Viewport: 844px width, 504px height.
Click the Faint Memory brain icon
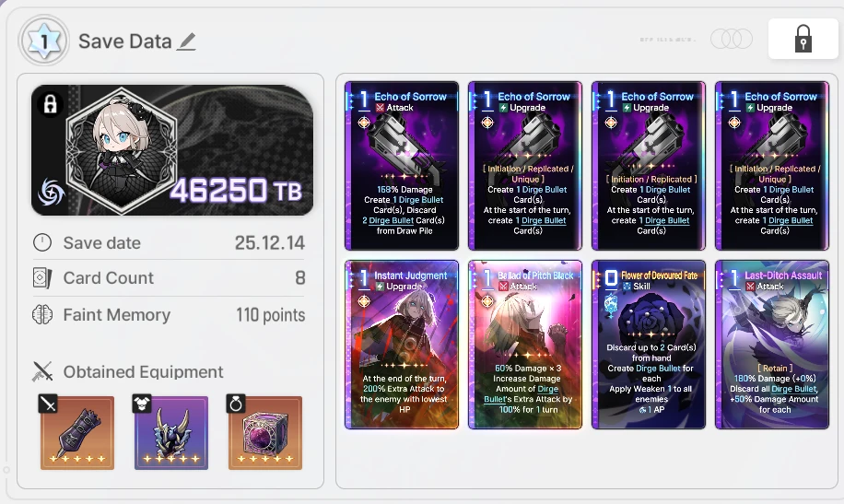(42, 314)
